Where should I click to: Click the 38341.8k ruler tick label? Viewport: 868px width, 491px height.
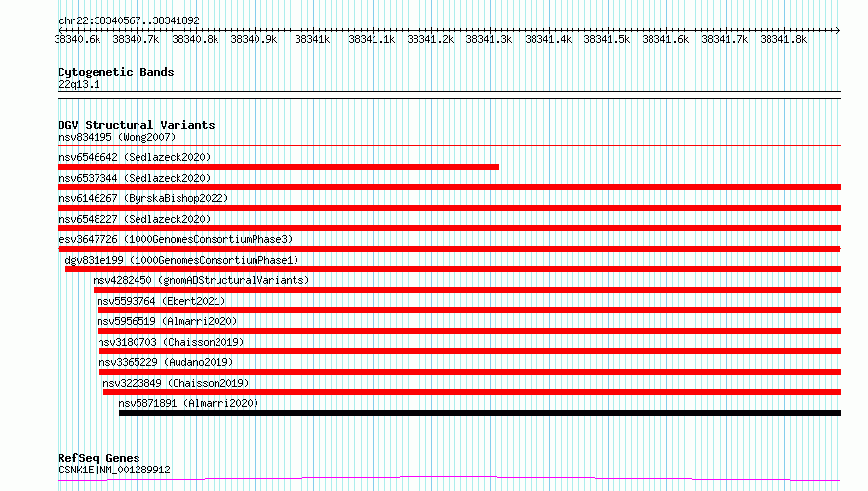(x=783, y=39)
